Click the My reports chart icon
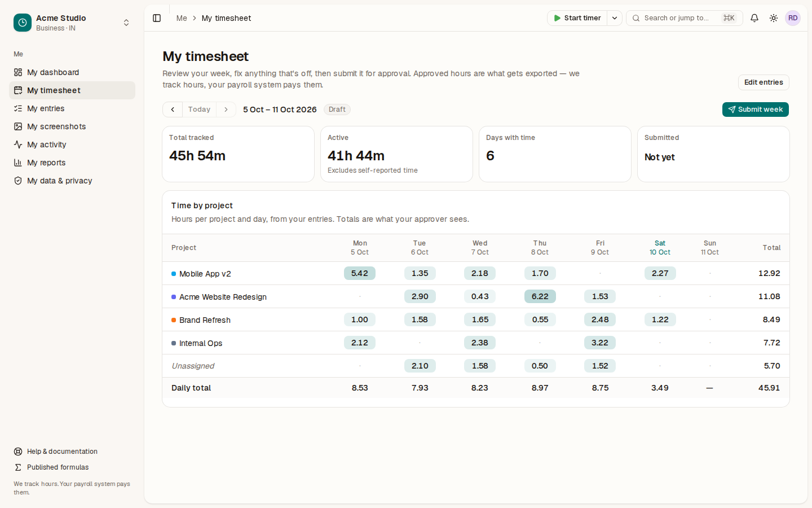 (x=18, y=163)
